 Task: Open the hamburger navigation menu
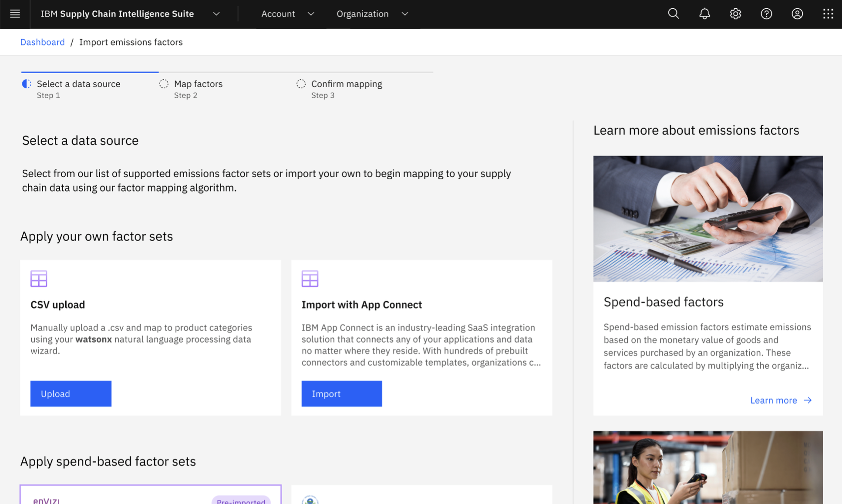(15, 14)
